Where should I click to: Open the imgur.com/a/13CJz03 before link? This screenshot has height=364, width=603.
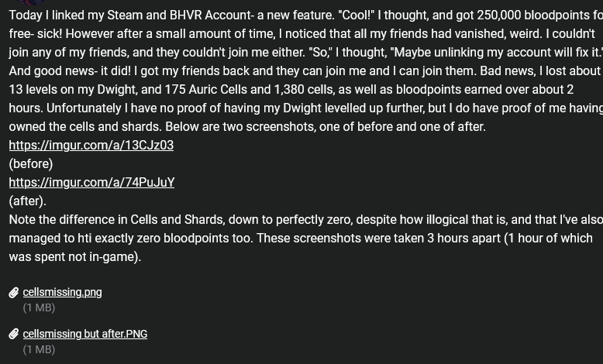[x=91, y=146]
